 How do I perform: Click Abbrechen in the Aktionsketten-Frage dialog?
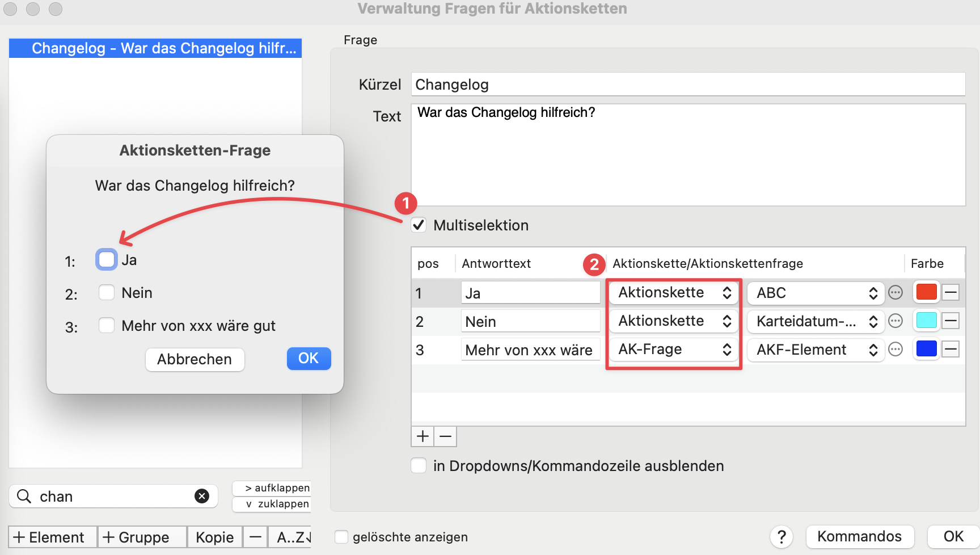[x=195, y=359]
